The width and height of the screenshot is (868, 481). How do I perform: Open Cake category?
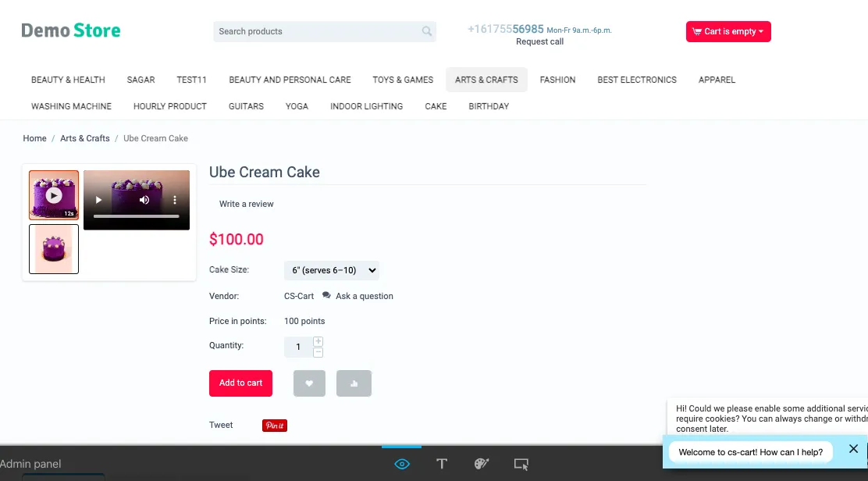pyautogui.click(x=436, y=106)
